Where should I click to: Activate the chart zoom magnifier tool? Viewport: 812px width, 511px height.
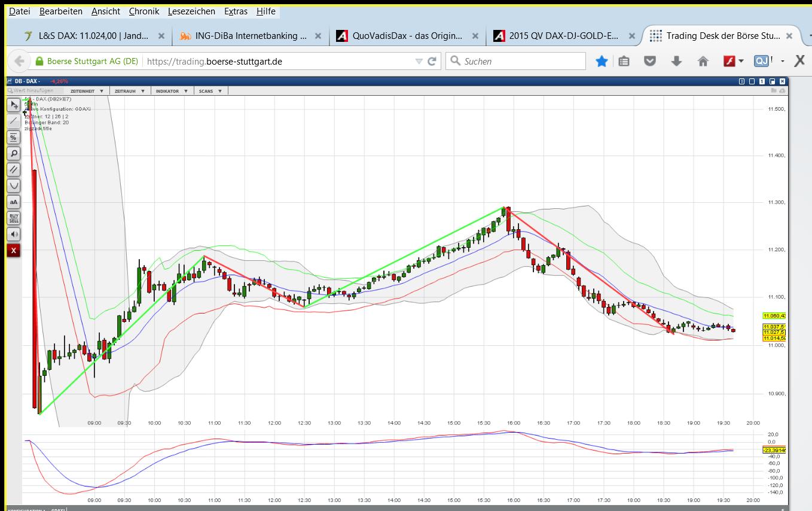click(x=13, y=153)
